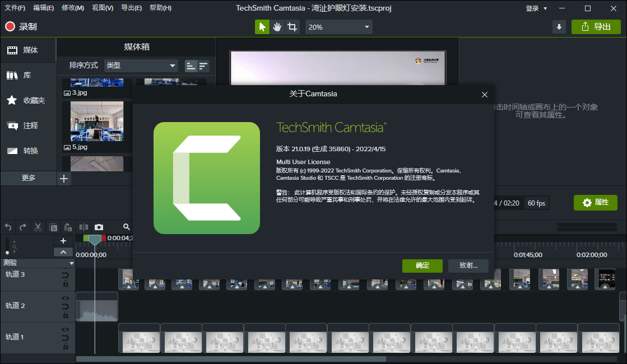This screenshot has height=364, width=627.
Task: Open the 修改(M) menu
Action: point(73,8)
